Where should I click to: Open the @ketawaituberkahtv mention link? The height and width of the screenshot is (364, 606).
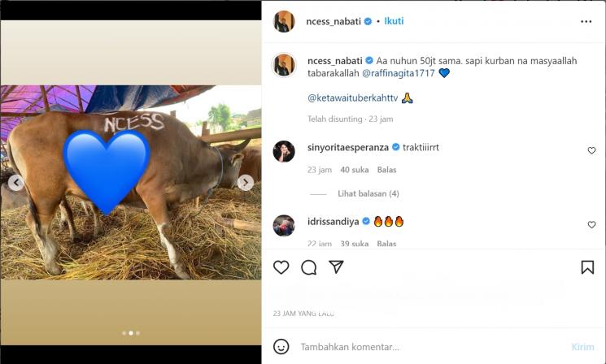pos(351,97)
